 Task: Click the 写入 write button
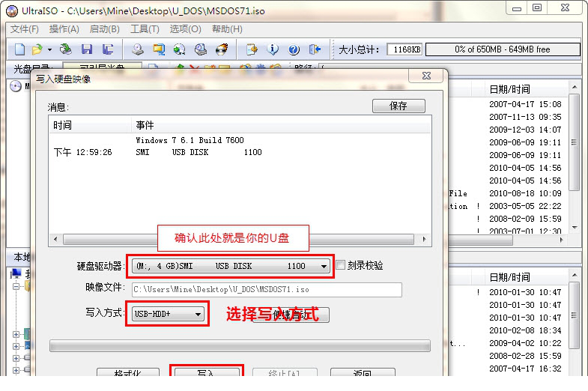207,371
